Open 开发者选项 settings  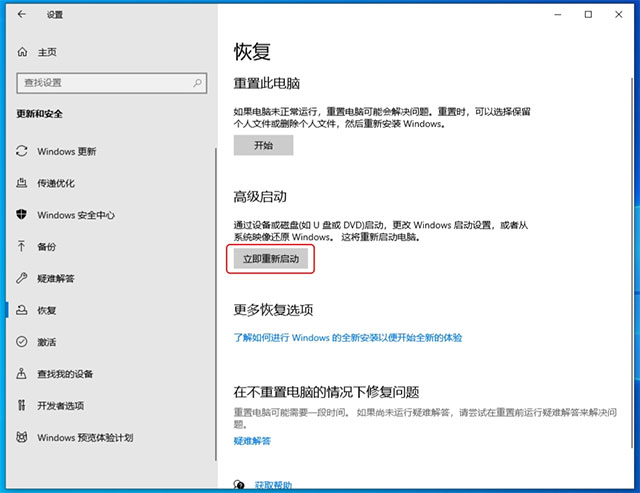60,406
